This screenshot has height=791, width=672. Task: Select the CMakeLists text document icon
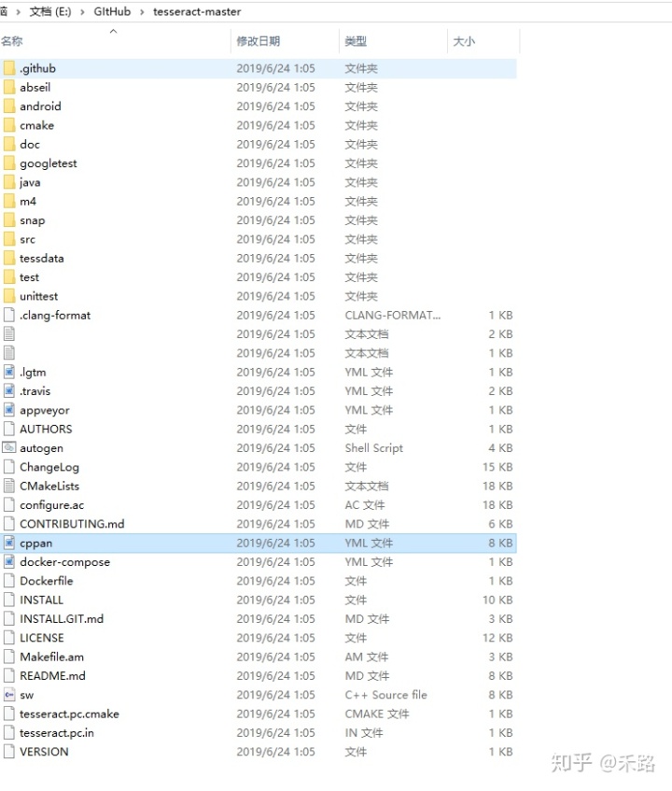[9, 486]
